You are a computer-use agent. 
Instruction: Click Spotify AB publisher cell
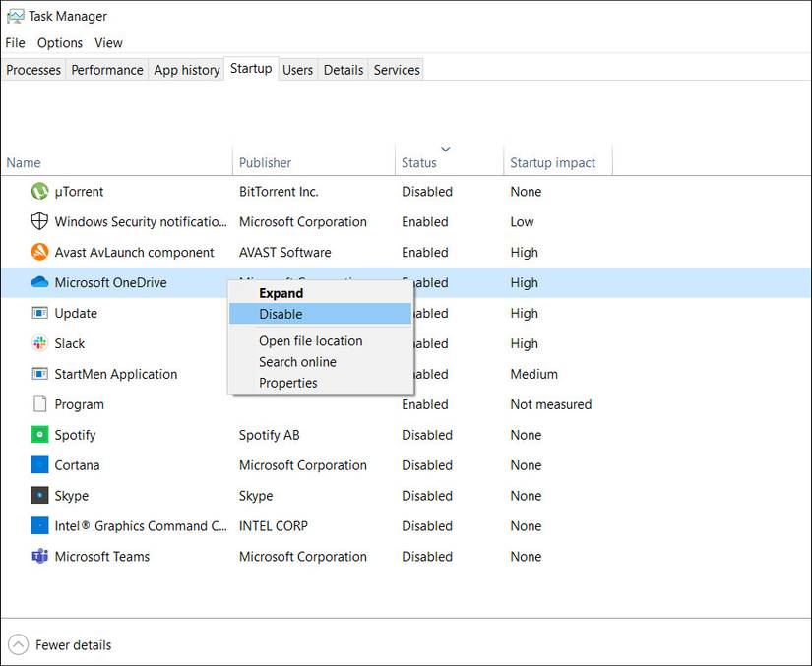[x=270, y=435]
